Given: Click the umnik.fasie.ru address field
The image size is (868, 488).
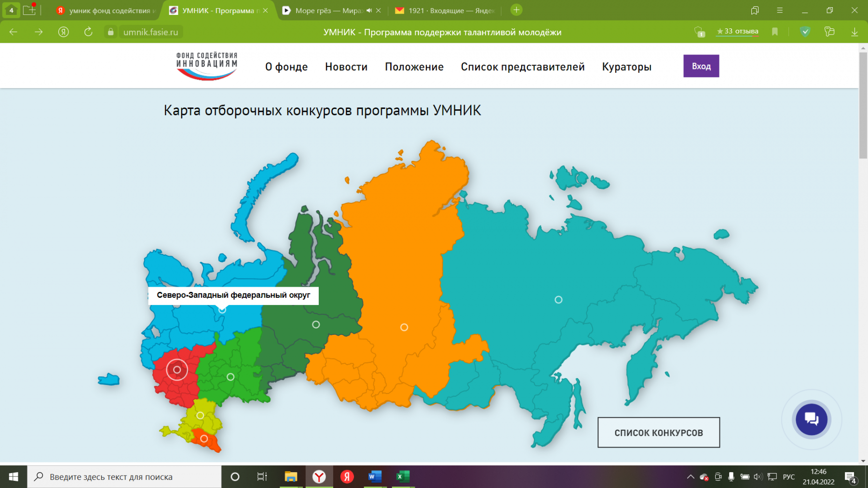Looking at the screenshot, I should tap(150, 32).
